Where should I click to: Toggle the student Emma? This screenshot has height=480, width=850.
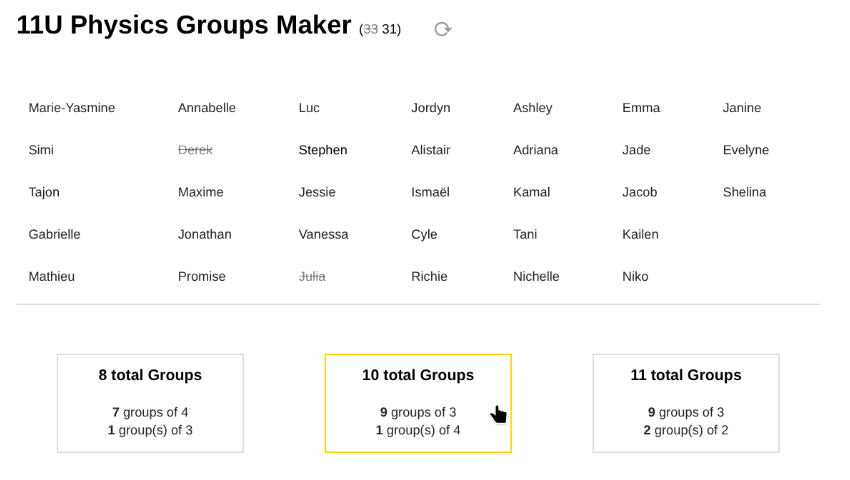[641, 108]
